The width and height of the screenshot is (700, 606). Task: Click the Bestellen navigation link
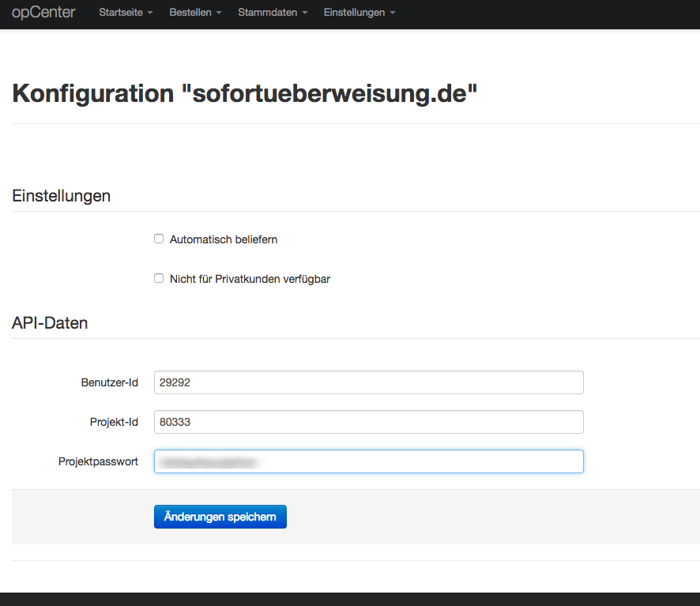[190, 13]
